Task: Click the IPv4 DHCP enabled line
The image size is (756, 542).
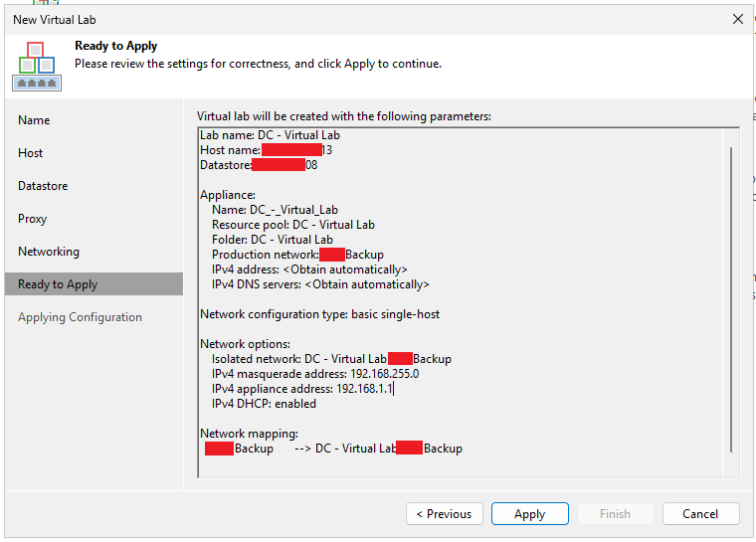Action: [264, 404]
